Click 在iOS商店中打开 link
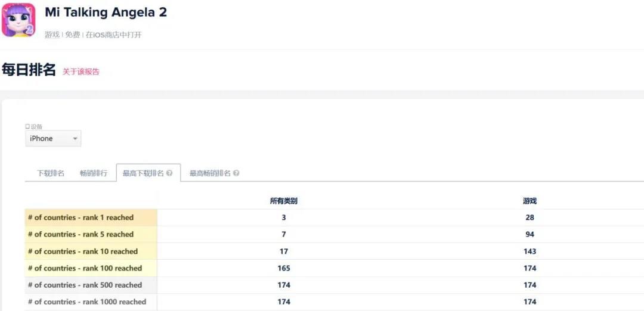Screen dimensions: 644x311 tap(114, 35)
